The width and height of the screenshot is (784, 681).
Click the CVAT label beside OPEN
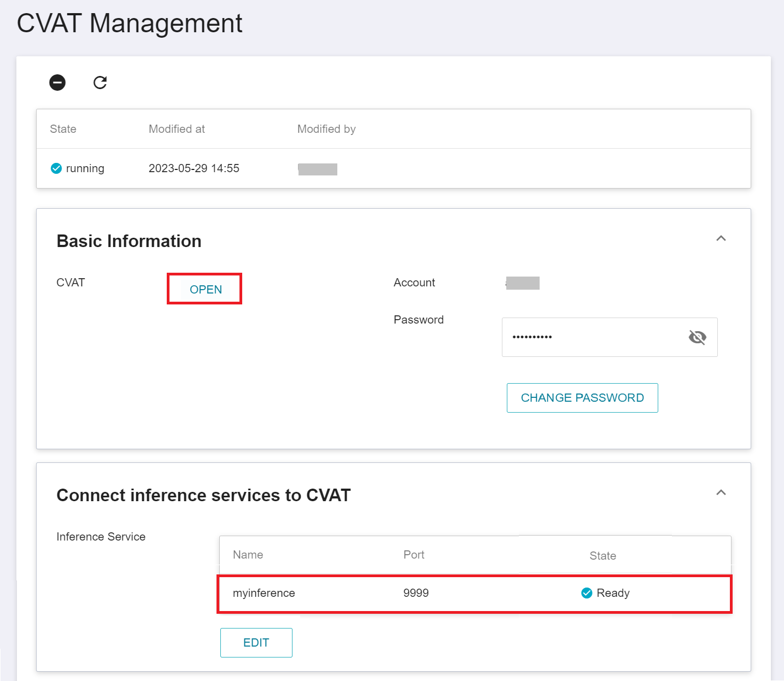(x=71, y=283)
